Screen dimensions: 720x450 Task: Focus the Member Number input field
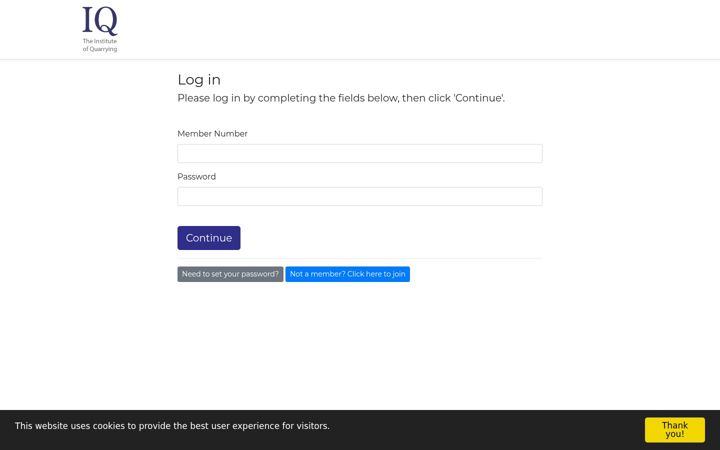(x=360, y=153)
